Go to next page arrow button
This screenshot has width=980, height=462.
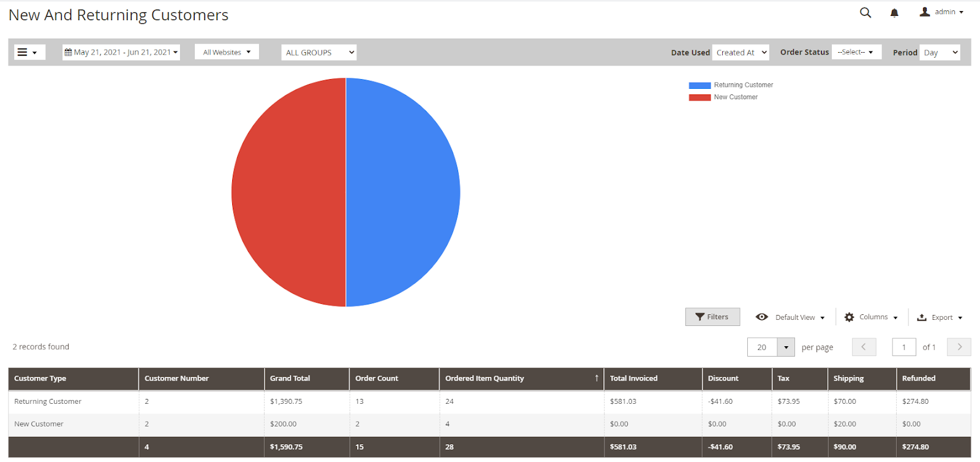(959, 347)
